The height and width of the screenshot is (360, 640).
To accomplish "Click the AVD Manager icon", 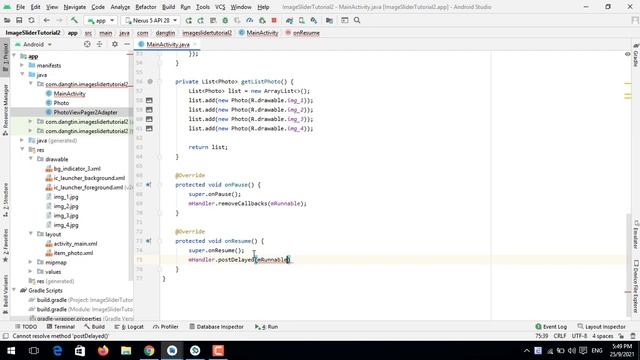I will (302, 20).
